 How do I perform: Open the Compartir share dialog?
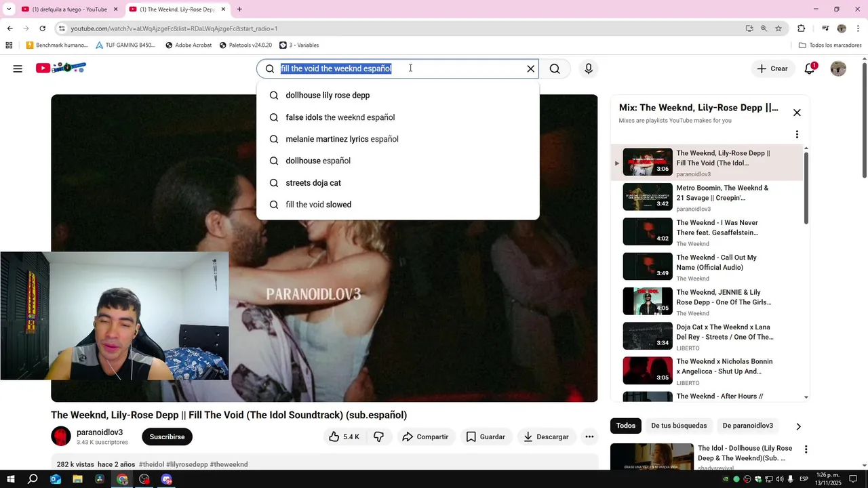click(x=425, y=437)
